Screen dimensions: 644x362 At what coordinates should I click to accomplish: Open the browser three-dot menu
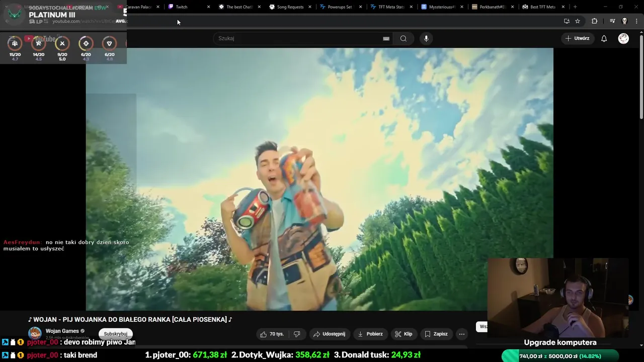[x=637, y=21]
